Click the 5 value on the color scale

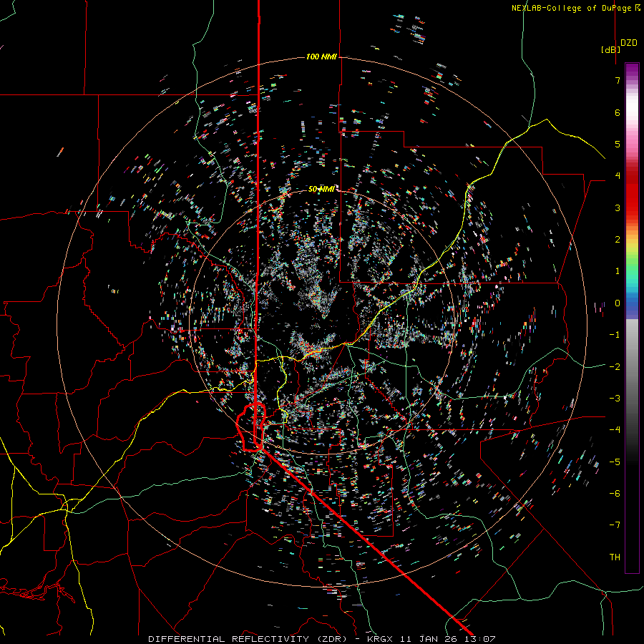click(618, 144)
